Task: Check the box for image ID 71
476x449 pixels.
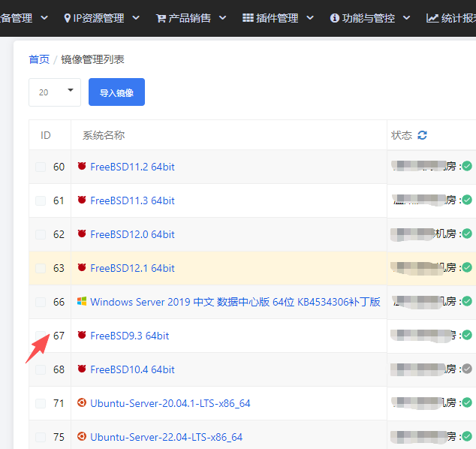Action: pyautogui.click(x=41, y=403)
